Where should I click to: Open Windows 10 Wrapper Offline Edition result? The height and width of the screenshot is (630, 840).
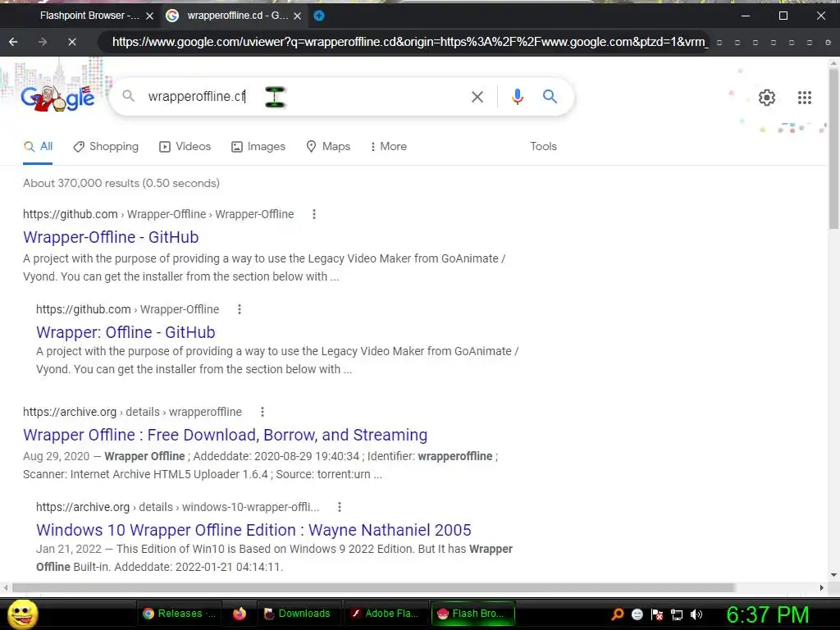(253, 530)
